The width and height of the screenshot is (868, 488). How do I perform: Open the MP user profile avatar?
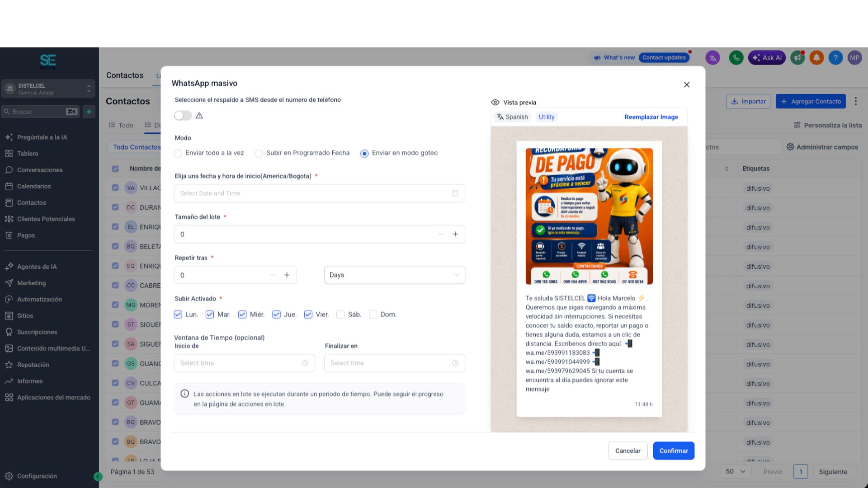pos(854,58)
